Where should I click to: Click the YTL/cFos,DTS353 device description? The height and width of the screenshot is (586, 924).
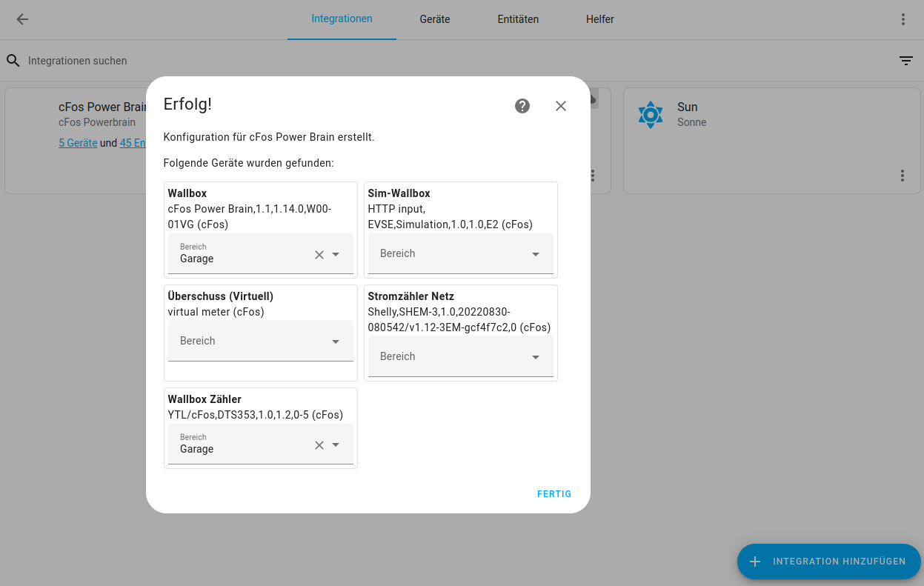pos(255,415)
